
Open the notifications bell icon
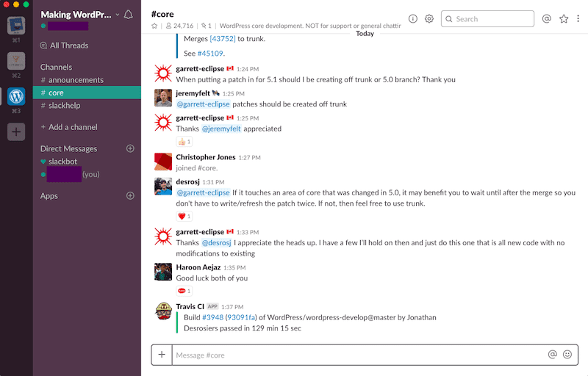pos(129,15)
